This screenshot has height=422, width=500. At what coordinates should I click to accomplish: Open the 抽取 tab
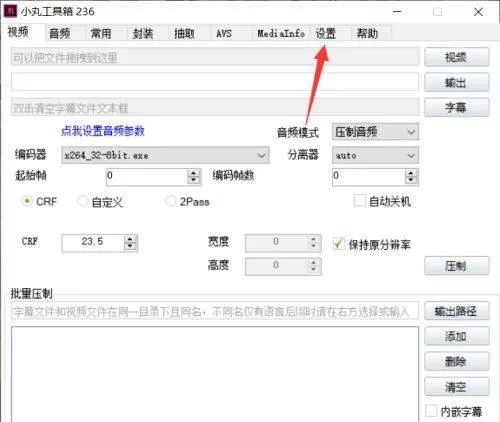point(189,33)
